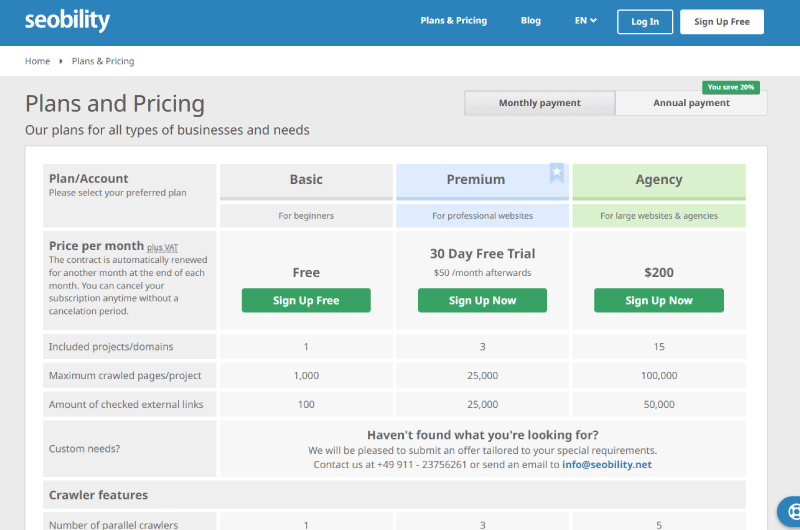Click the header Sign Up Free button
Viewport: 800px width, 530px height.
pyautogui.click(x=722, y=22)
